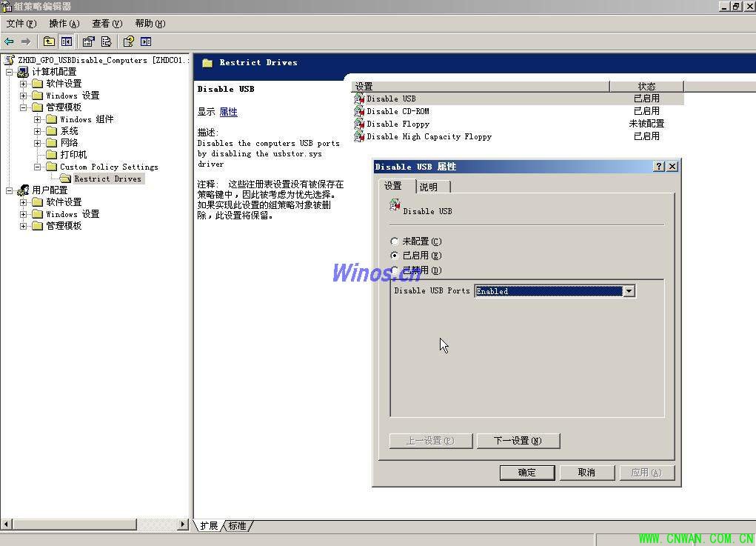Click the 确定 button
756x546 pixels.
[526, 473]
